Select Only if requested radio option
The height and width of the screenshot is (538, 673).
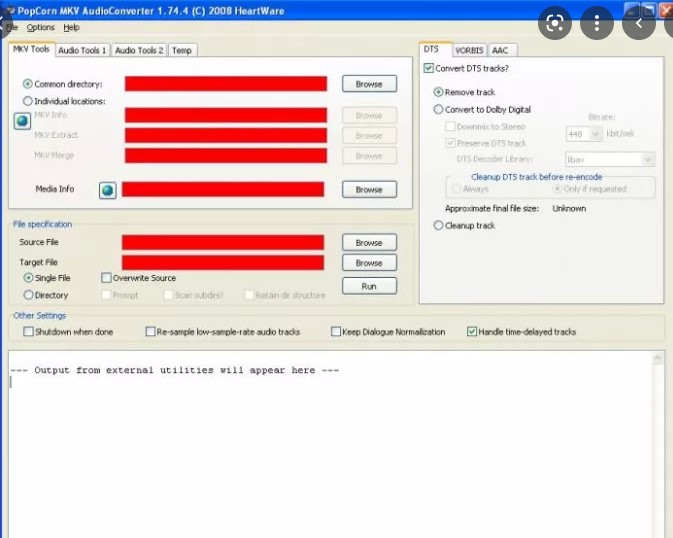tap(557, 189)
